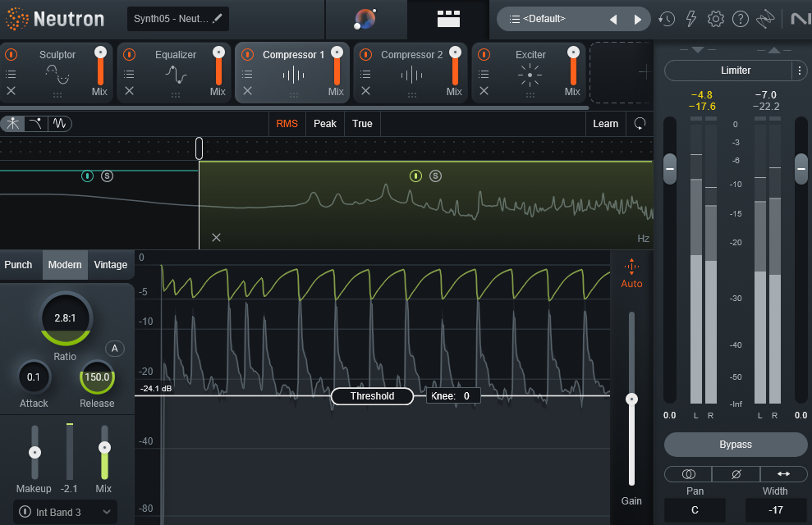Toggle Compressor 1 module power
The height and width of the screenshot is (525, 812).
(x=247, y=54)
